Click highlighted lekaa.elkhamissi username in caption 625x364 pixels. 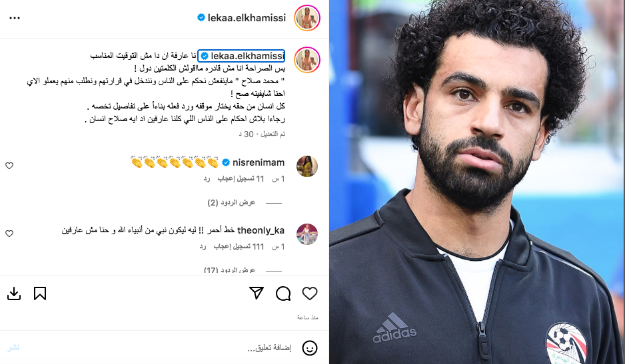[247, 56]
